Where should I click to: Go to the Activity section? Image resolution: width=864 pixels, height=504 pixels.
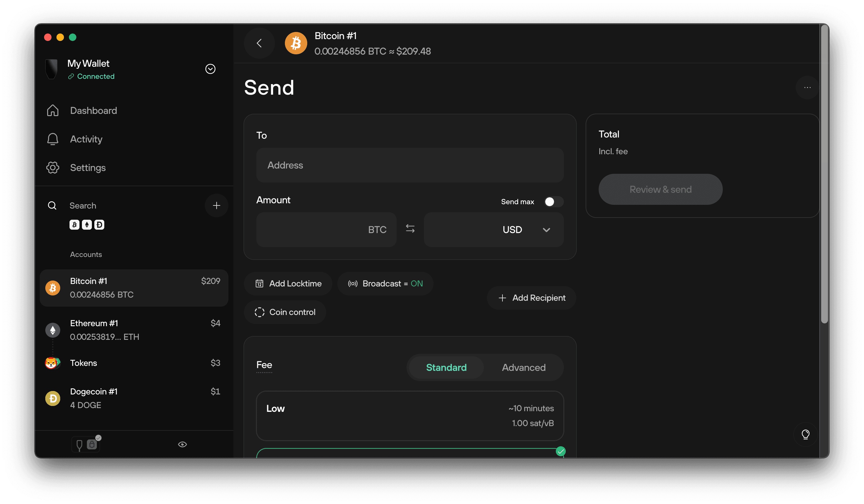point(86,139)
